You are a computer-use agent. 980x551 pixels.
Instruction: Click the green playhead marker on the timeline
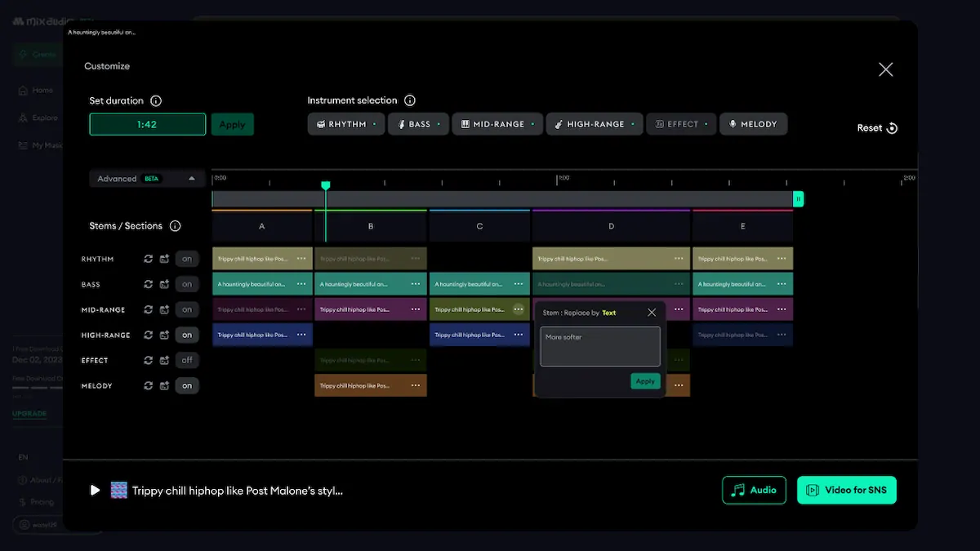pyautogui.click(x=326, y=186)
